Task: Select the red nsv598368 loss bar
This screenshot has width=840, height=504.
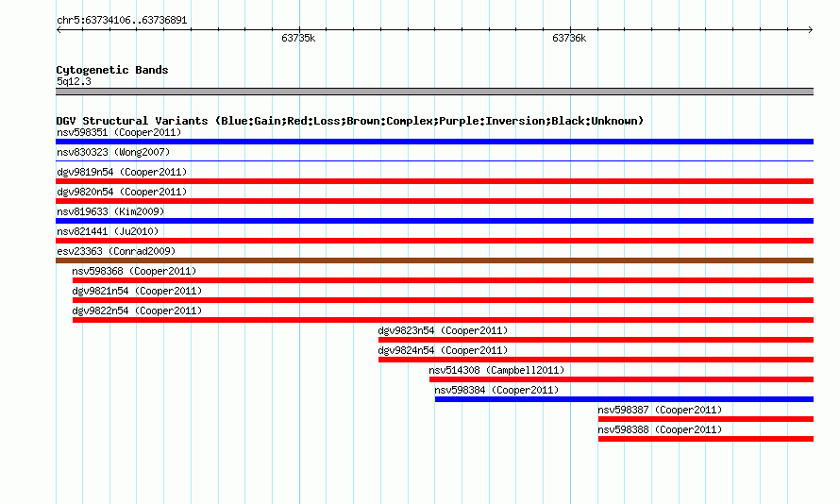Action: click(443, 280)
